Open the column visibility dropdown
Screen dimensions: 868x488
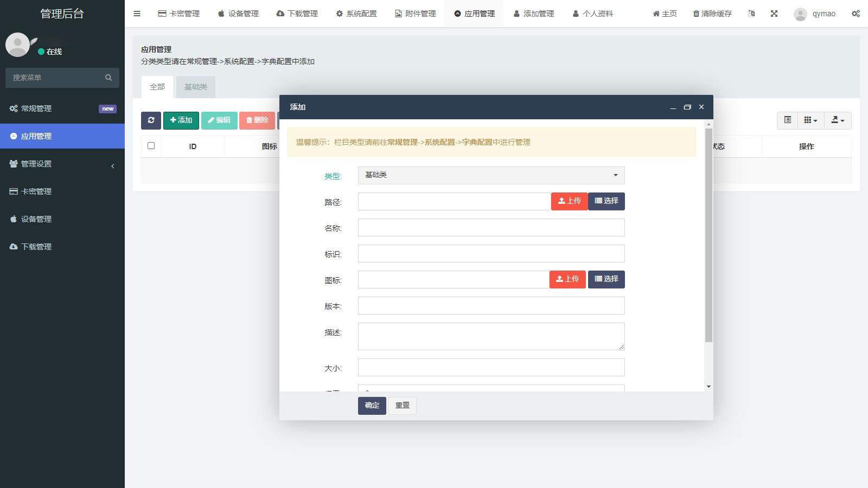[810, 120]
